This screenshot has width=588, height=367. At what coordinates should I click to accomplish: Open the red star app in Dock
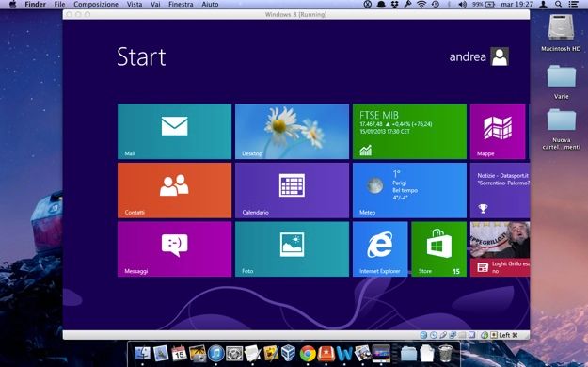(326, 353)
